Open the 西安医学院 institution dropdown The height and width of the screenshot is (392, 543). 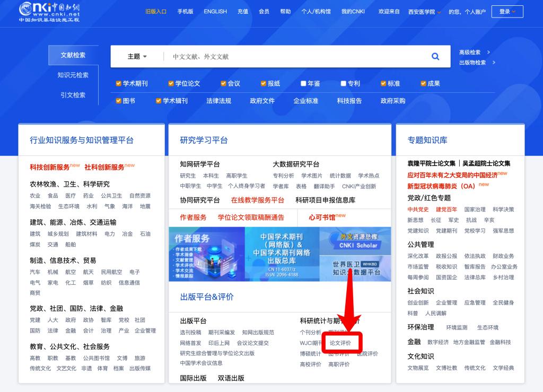(x=425, y=12)
